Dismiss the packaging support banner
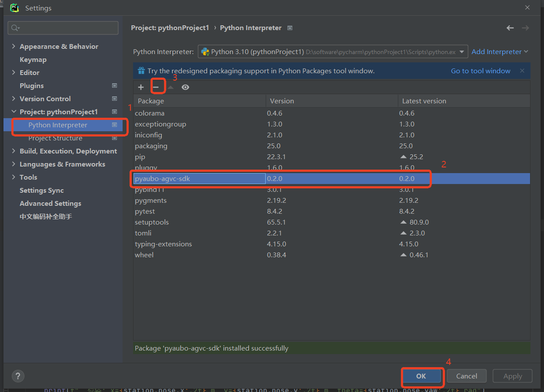The image size is (544, 392). tap(522, 71)
